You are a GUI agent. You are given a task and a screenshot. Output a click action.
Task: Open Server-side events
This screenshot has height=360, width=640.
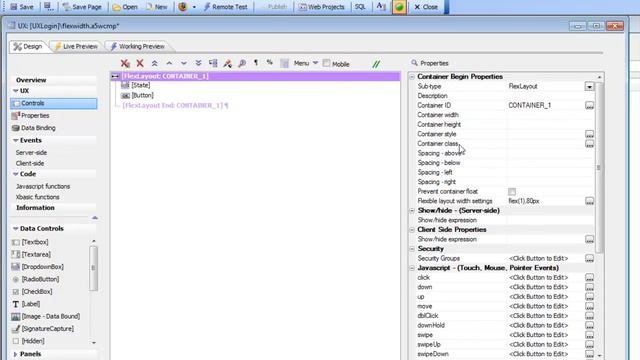click(31, 153)
